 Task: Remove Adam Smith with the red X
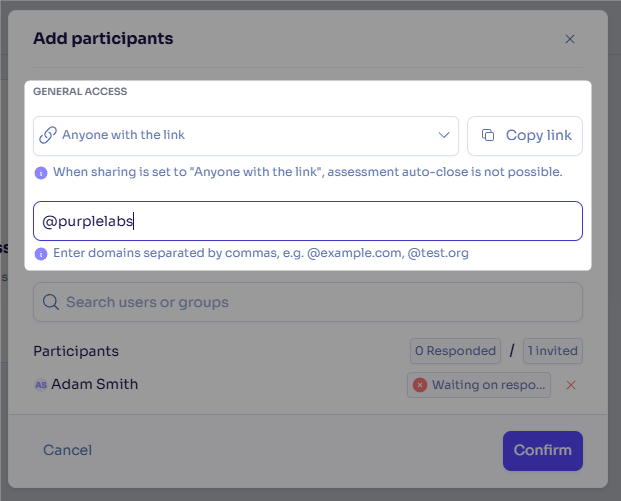pos(571,385)
